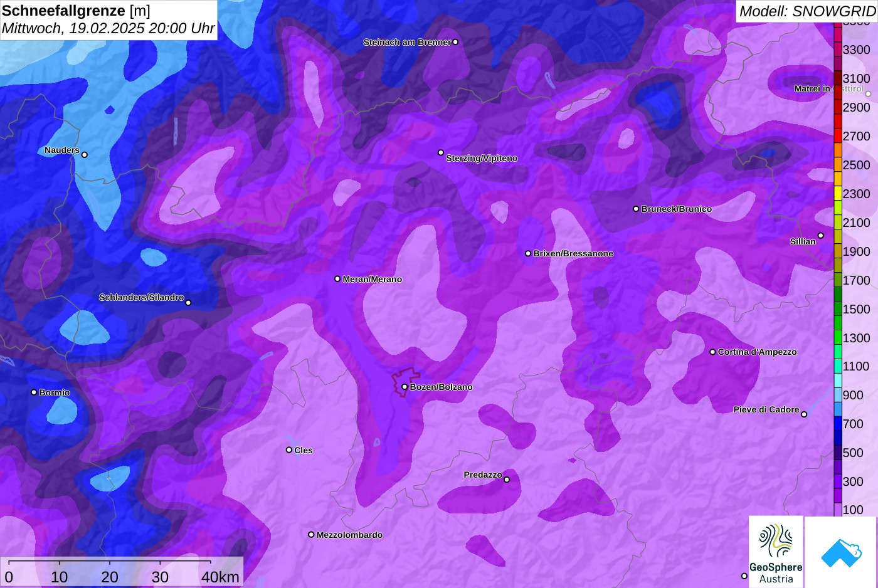Click the Cortina d'Ampezzo location marker
This screenshot has width=878, height=588.
[712, 352]
